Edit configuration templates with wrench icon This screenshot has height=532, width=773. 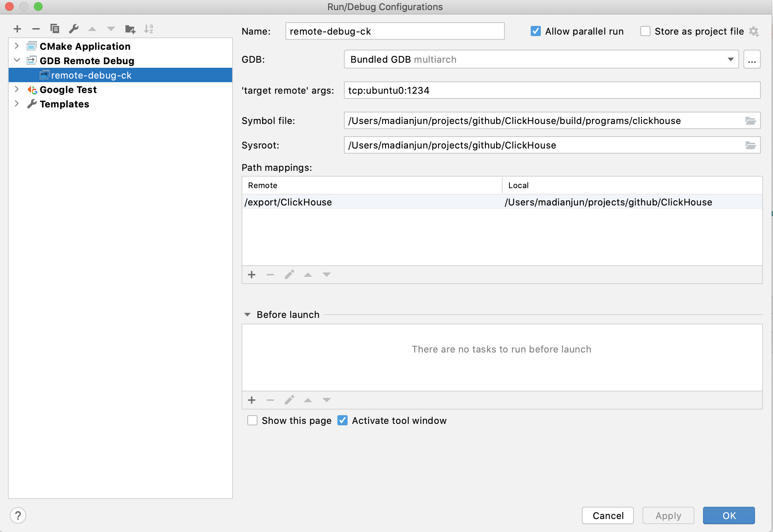tap(74, 29)
